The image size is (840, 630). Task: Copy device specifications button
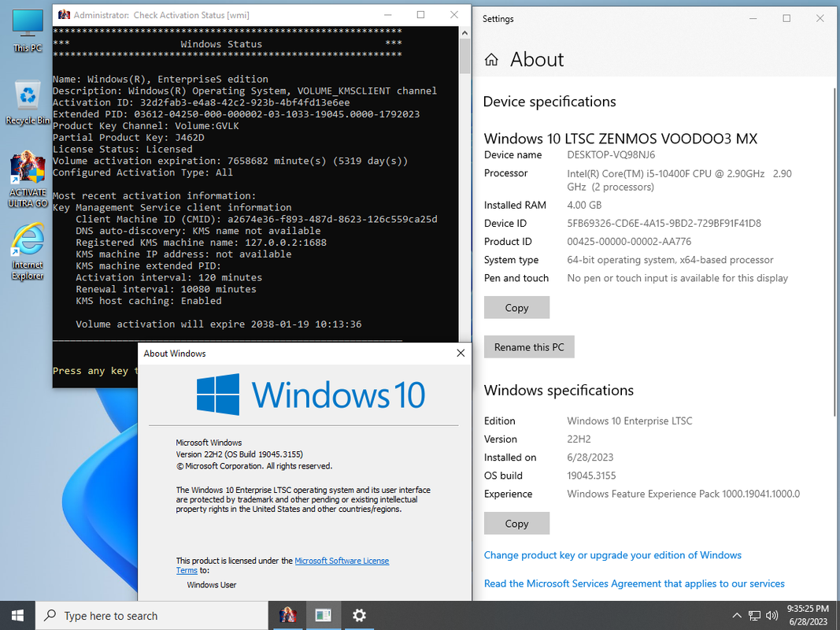[516, 307]
